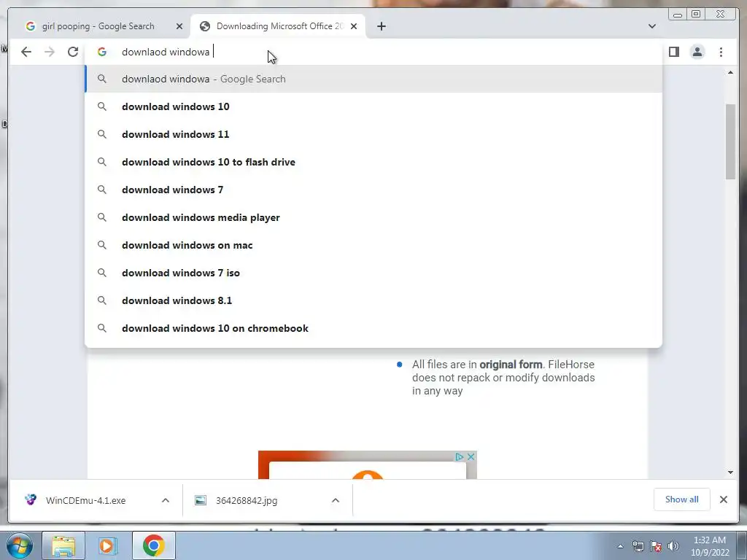Open a new tab
The width and height of the screenshot is (747, 560).
(381, 26)
